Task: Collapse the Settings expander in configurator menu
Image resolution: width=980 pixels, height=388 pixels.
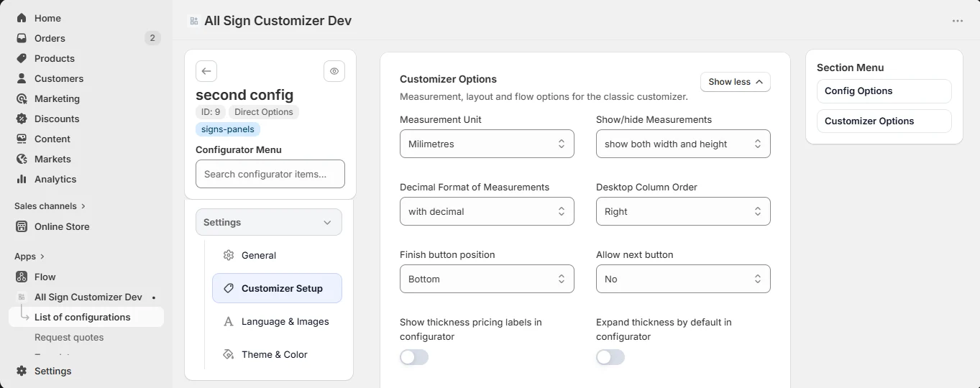Action: click(x=269, y=222)
